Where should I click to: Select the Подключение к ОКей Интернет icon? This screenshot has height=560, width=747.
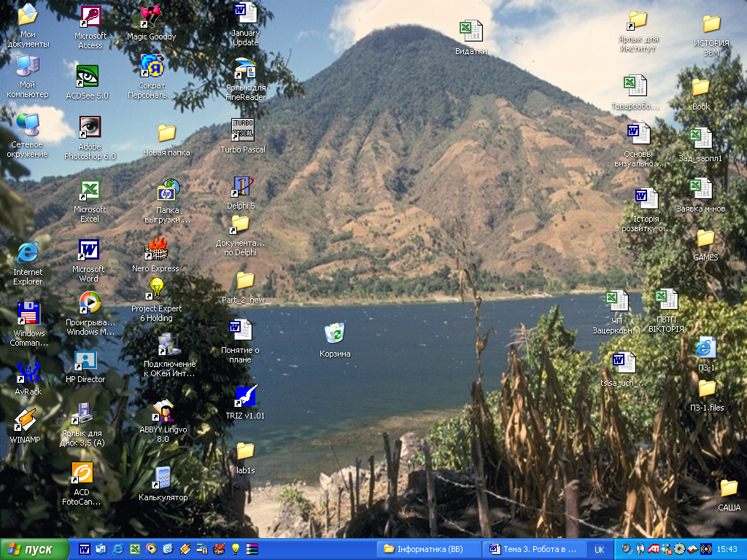tap(169, 344)
